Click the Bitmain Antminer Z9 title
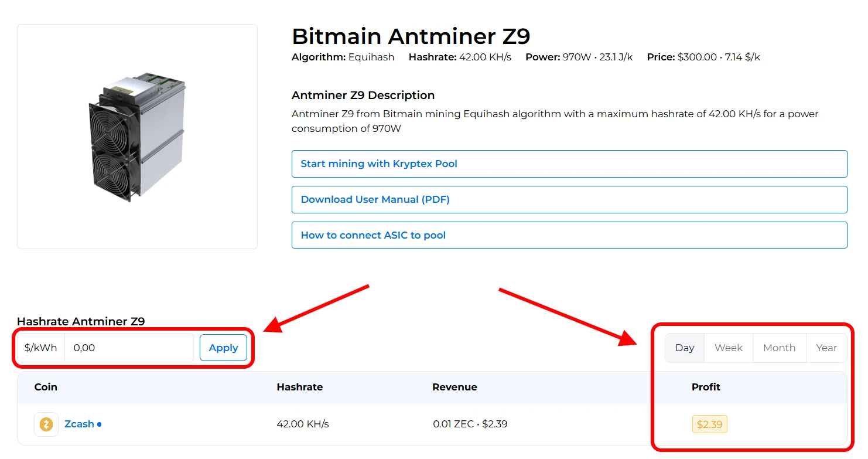Viewport: 868px width, 459px height. coord(411,36)
